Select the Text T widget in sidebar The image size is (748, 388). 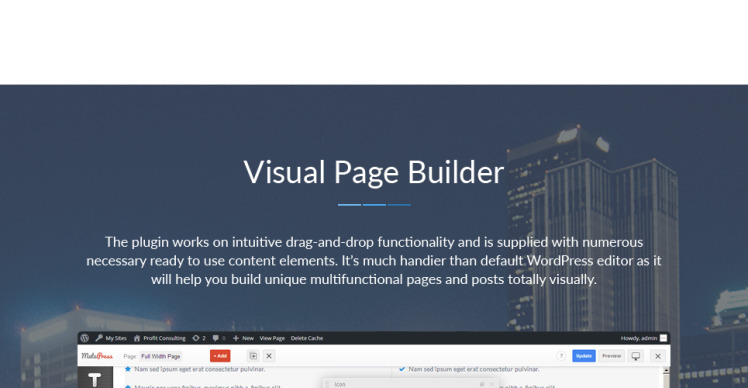(x=95, y=379)
